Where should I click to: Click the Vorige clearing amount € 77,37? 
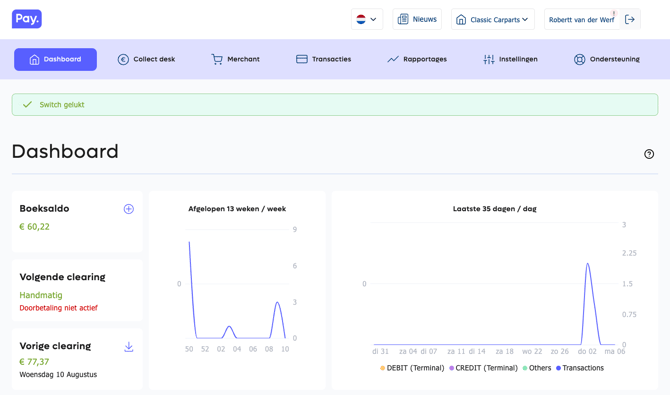(34, 362)
